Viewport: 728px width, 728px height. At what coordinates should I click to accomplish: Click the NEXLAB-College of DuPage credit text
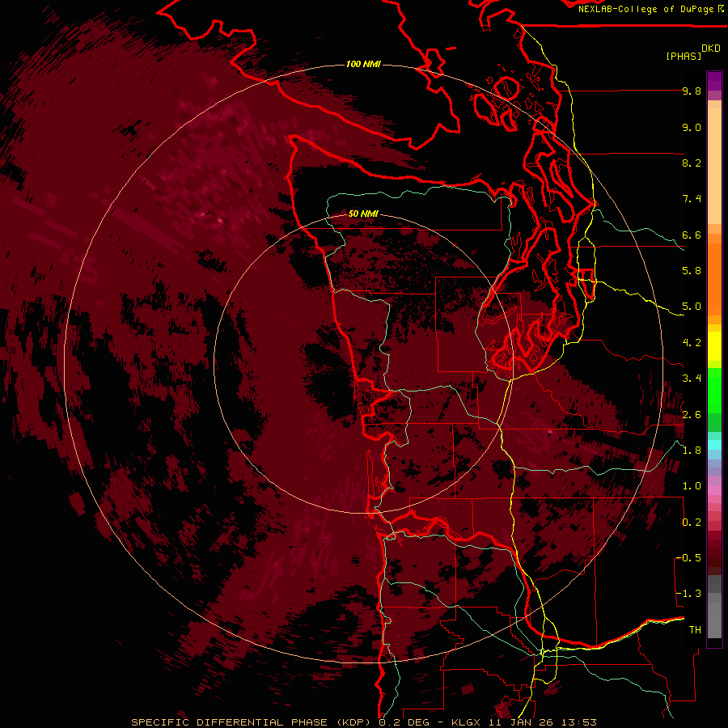click(x=646, y=9)
